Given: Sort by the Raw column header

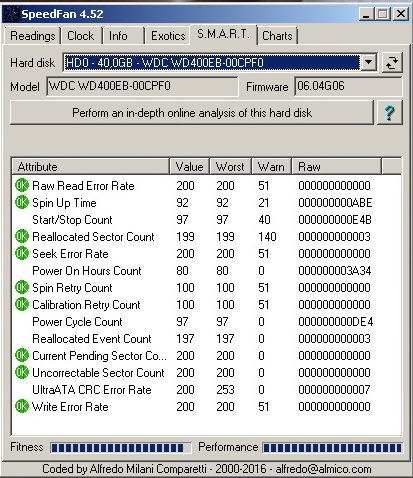Looking at the screenshot, I should (336, 167).
